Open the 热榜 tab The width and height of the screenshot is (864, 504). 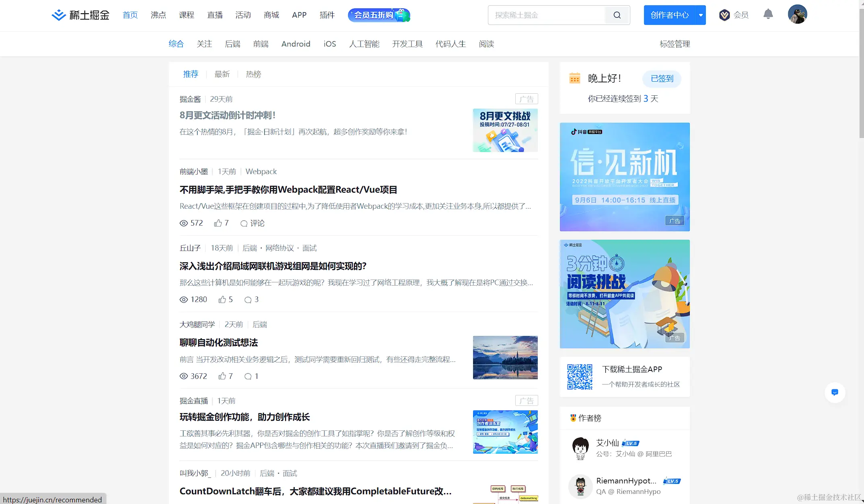pos(253,74)
